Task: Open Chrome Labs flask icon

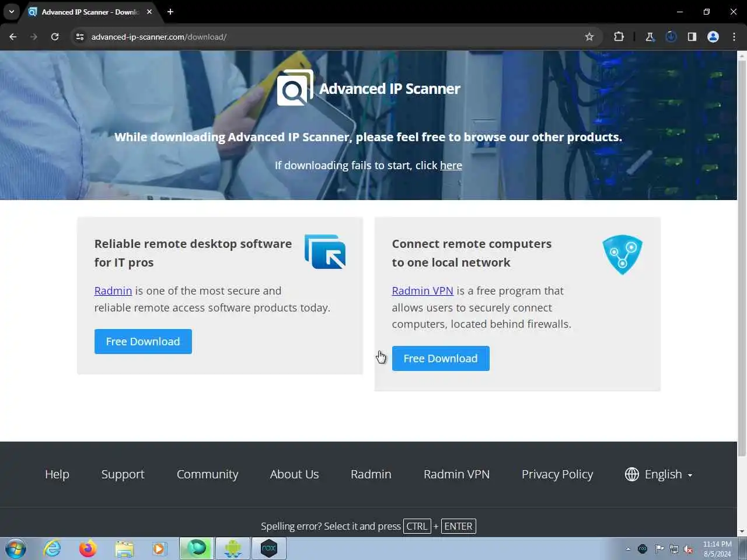Action: 650,37
